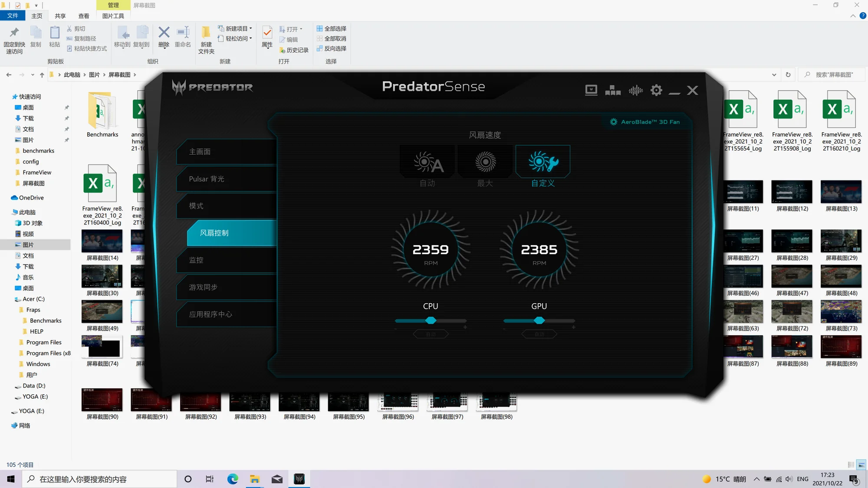Open 游戏同步 menu item
The image size is (868, 488).
click(x=227, y=287)
